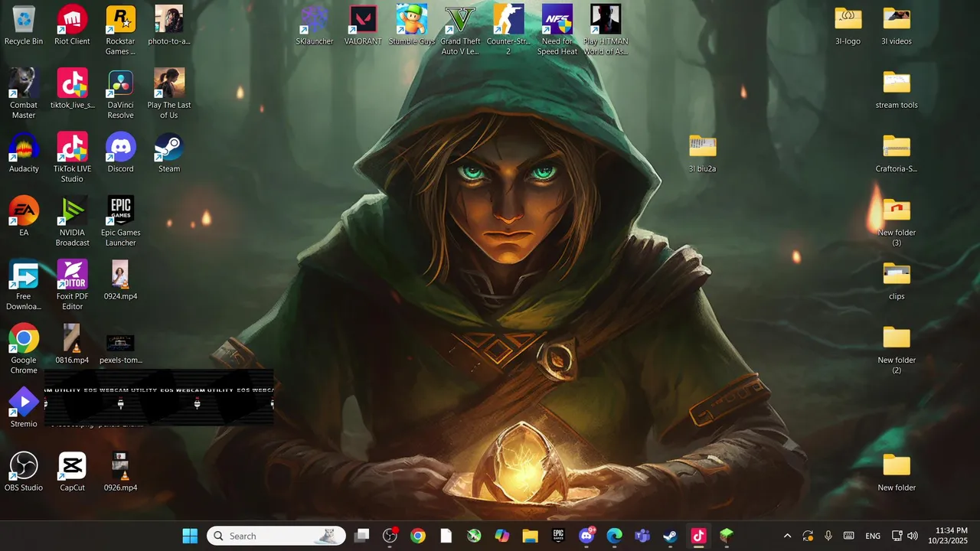Click the taskbar Search box
Image resolution: width=980 pixels, height=551 pixels.
pyautogui.click(x=276, y=536)
